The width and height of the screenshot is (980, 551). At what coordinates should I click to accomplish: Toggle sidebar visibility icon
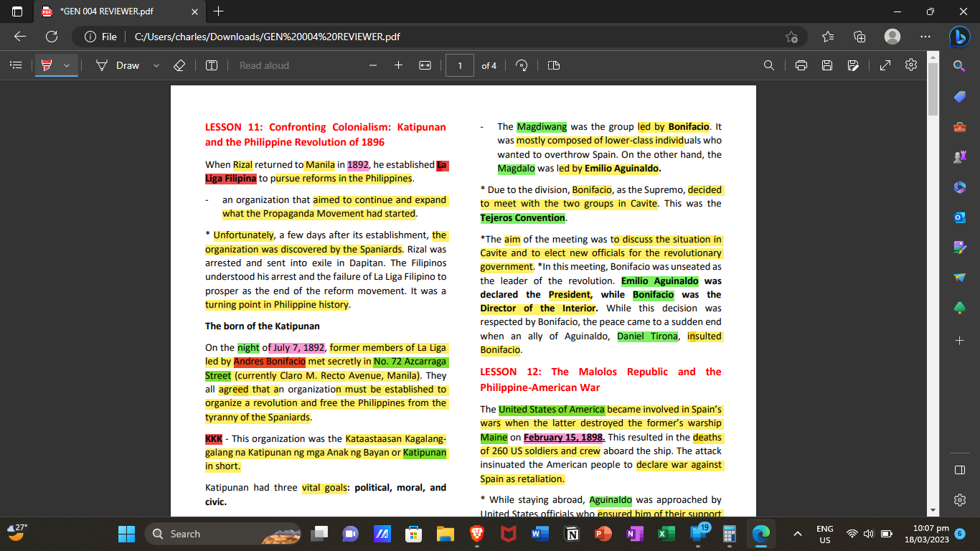(960, 470)
